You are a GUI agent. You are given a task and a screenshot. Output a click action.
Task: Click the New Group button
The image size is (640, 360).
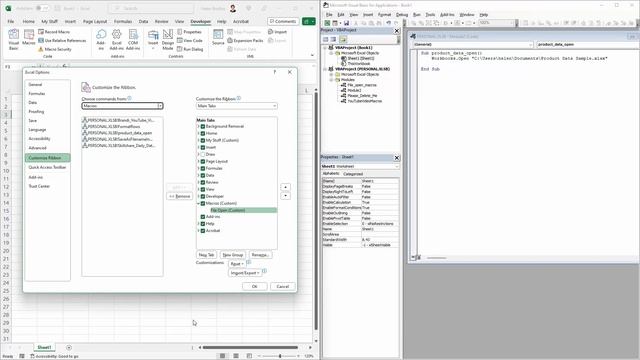tap(233, 255)
